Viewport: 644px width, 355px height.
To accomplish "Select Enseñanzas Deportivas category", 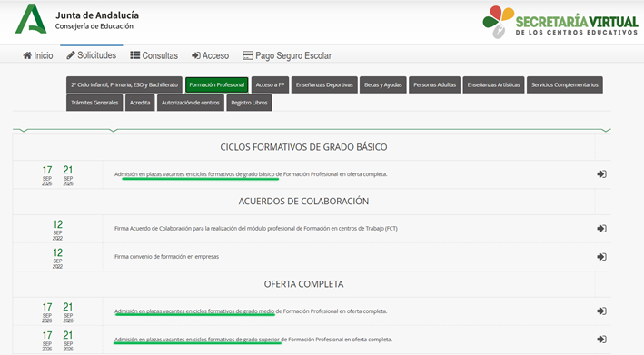I will [x=324, y=85].
